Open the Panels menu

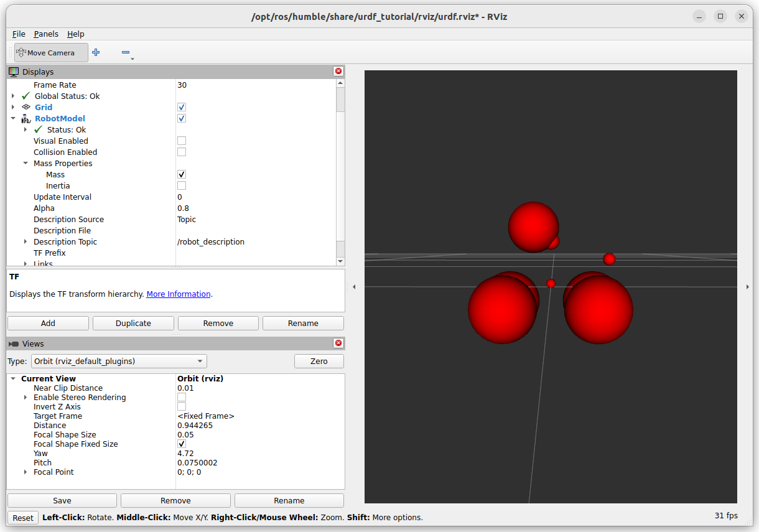tap(46, 34)
